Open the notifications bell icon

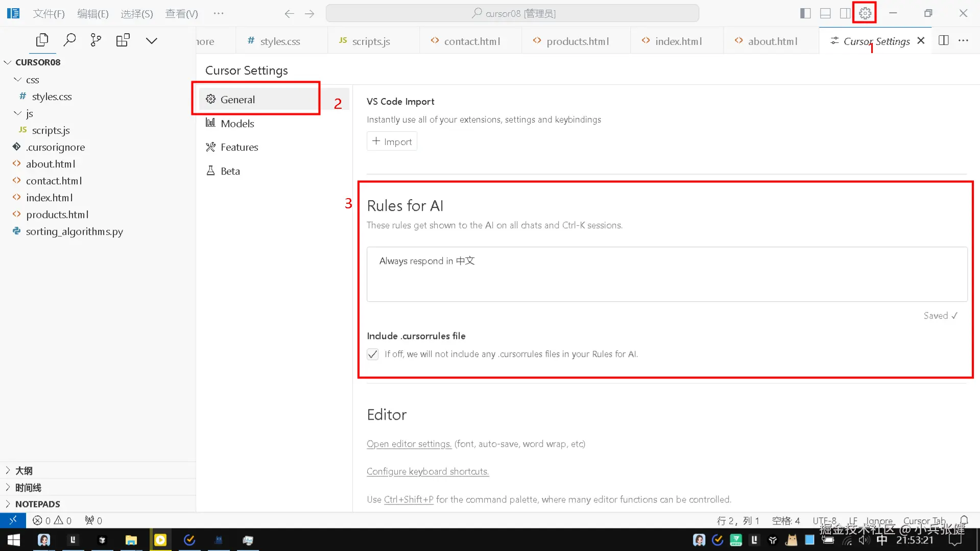(x=964, y=520)
